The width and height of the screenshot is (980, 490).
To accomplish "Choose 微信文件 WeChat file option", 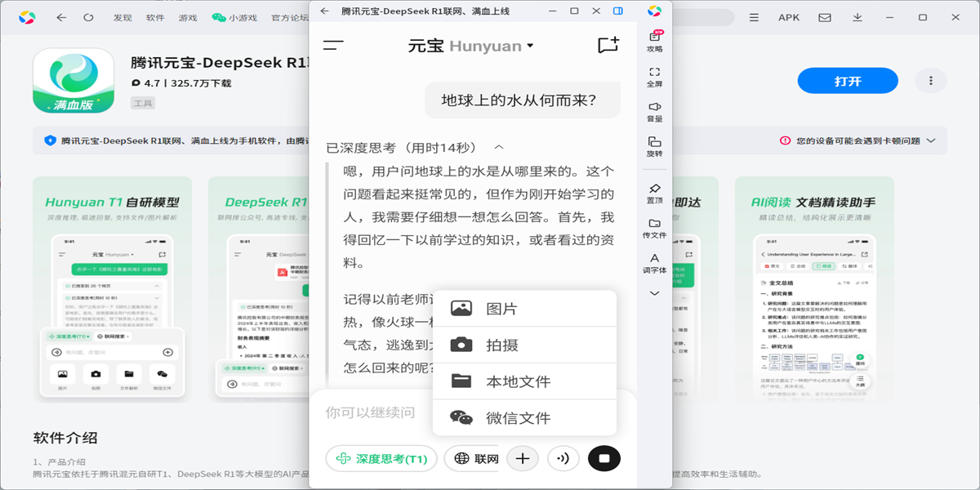I will tap(524, 417).
